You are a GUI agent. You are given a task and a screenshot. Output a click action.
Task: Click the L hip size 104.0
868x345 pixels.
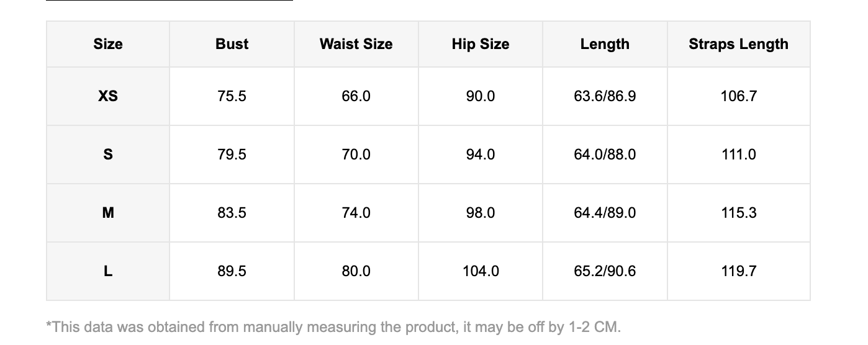[480, 271]
